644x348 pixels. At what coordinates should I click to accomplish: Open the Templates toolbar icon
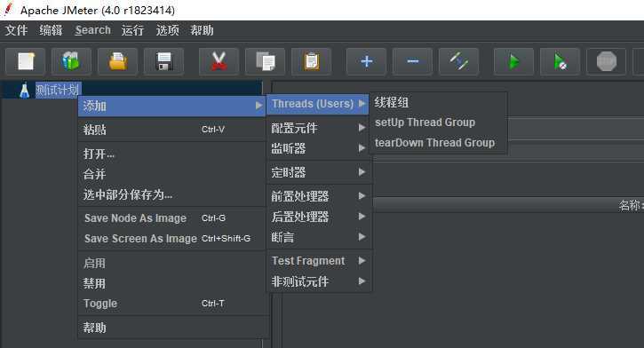[71, 61]
